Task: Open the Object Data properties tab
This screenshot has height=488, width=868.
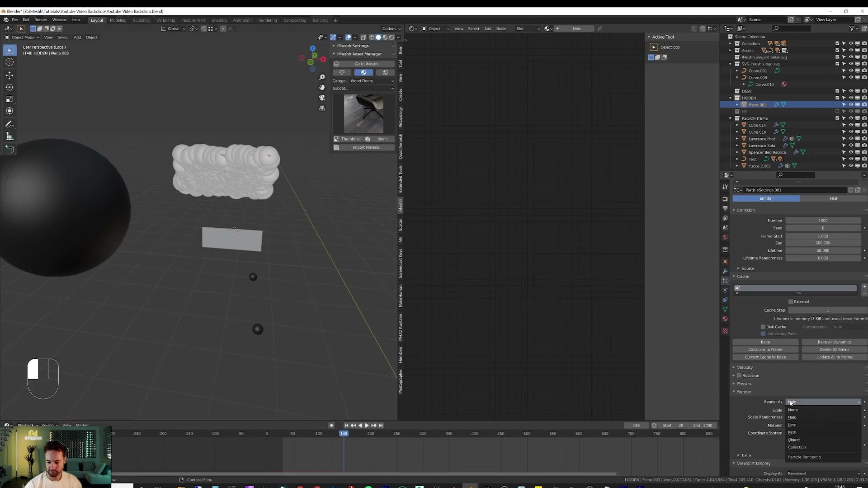Action: click(x=725, y=309)
